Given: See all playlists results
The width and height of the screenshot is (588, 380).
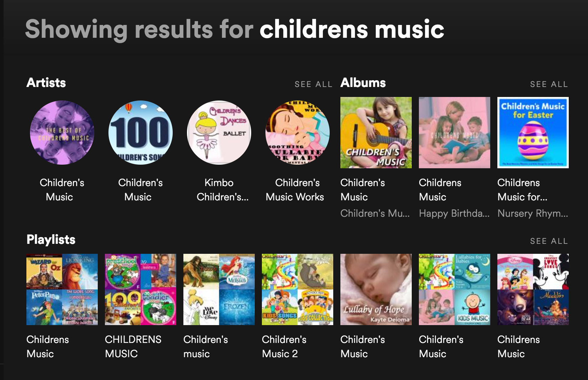Looking at the screenshot, I should point(549,241).
